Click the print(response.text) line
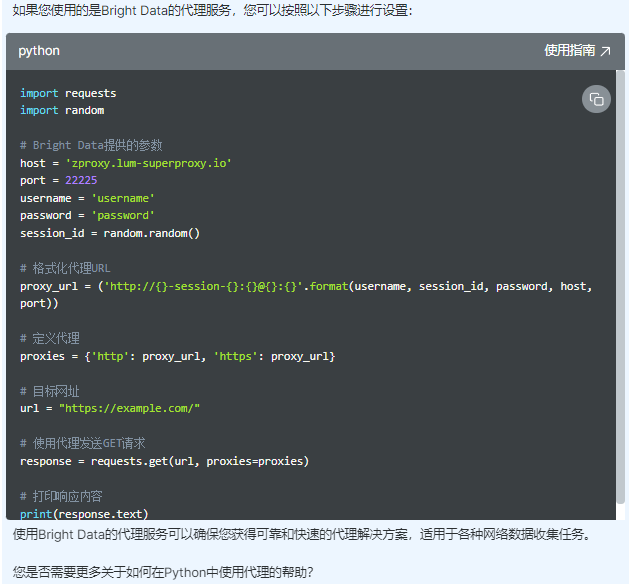Screen dimensions: 643x584 click(84, 514)
